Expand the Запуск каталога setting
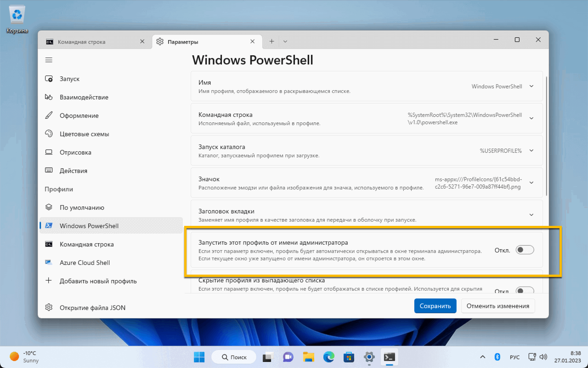The image size is (588, 368). 367,150
